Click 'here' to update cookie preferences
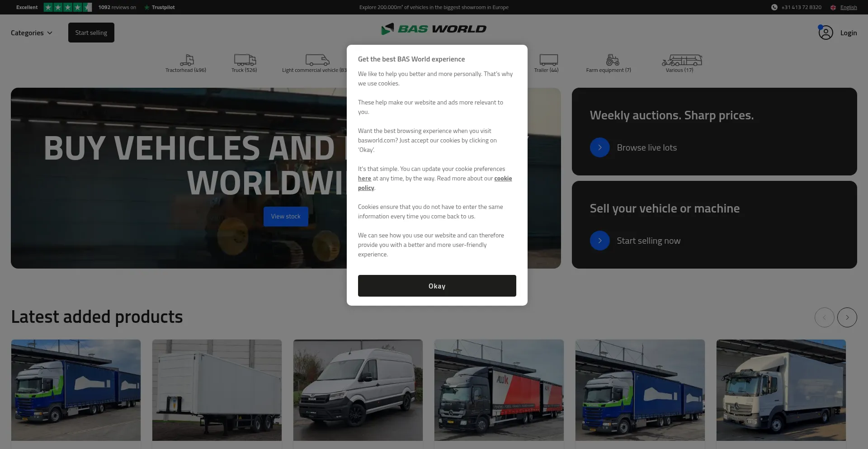Image resolution: width=868 pixels, height=449 pixels. point(364,179)
